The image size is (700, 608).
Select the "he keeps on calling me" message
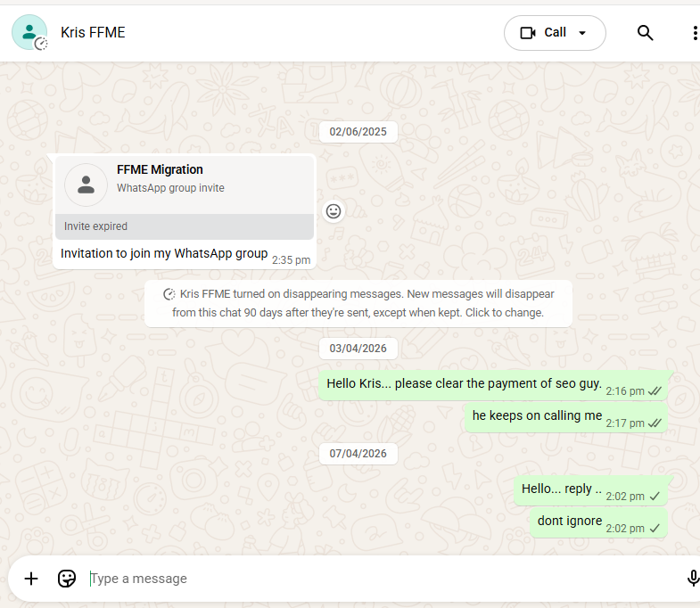[538, 416]
